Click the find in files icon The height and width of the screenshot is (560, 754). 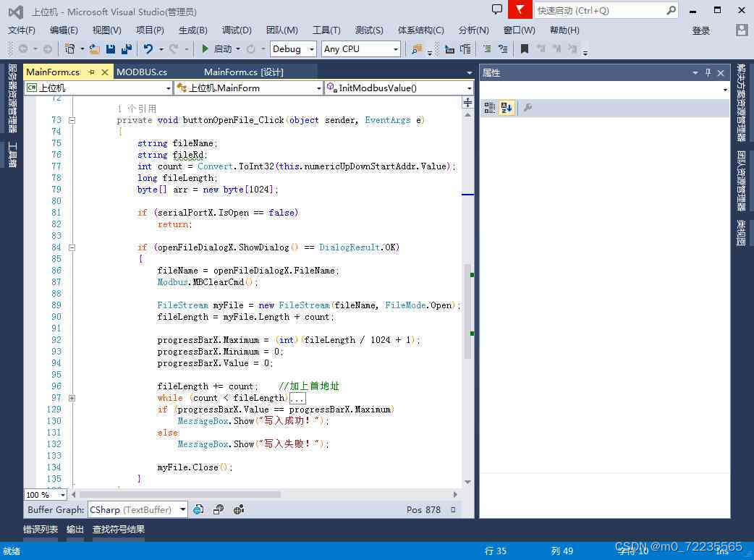pos(417,48)
